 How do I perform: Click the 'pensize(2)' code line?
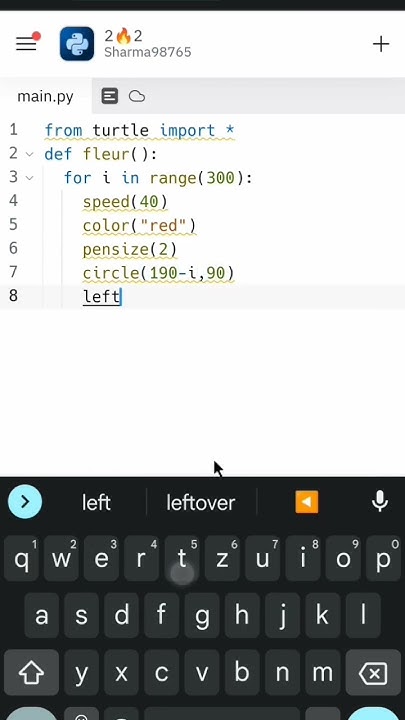pos(130,249)
